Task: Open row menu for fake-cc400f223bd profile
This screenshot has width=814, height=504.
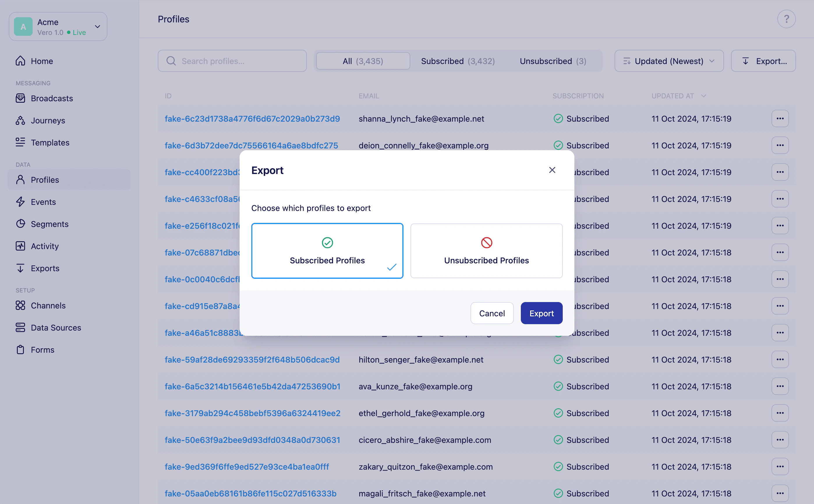Action: pos(780,172)
